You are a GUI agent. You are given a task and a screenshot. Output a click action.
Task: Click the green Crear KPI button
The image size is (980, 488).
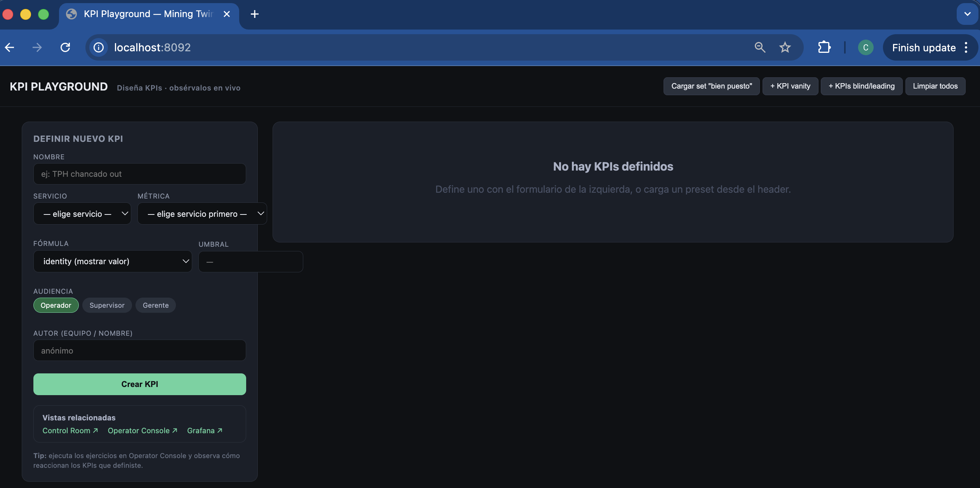[140, 384]
